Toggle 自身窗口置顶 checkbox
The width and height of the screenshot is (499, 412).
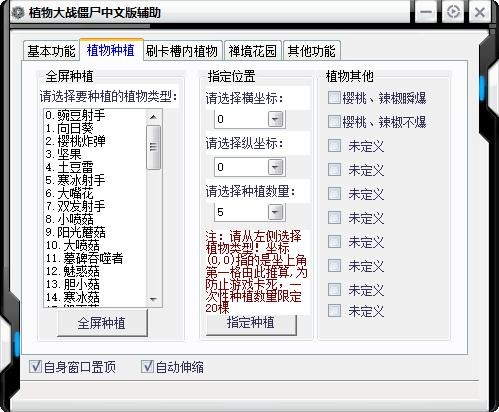[35, 367]
